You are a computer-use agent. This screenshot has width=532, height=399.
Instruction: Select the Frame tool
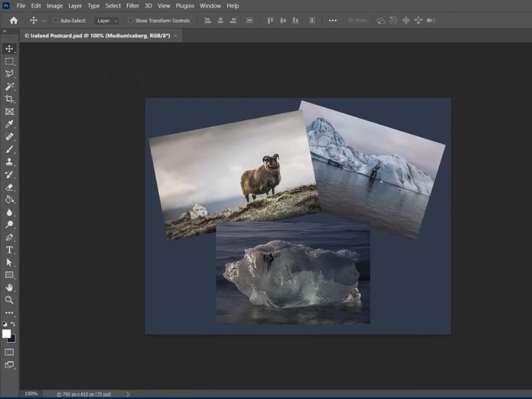pyautogui.click(x=9, y=112)
